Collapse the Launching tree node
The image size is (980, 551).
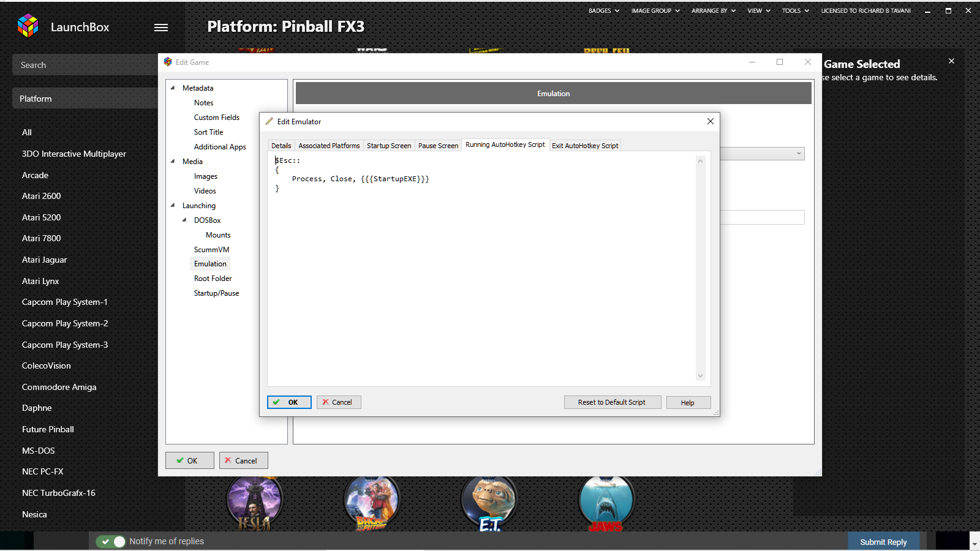[173, 205]
